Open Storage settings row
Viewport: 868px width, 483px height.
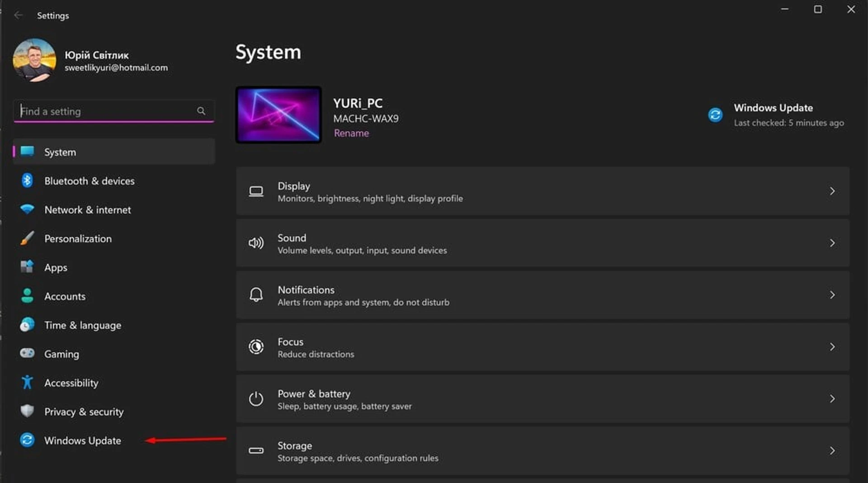coord(542,451)
